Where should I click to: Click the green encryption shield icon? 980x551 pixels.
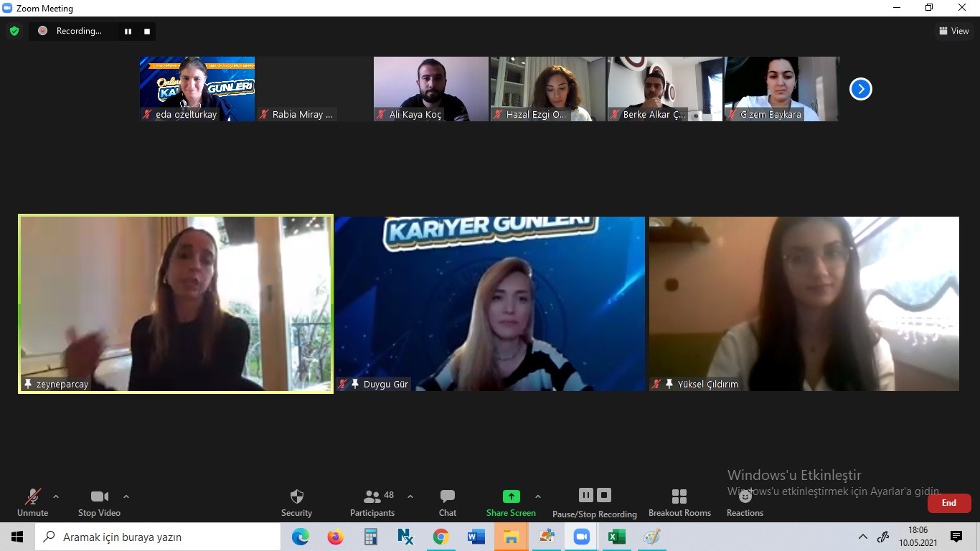[14, 31]
